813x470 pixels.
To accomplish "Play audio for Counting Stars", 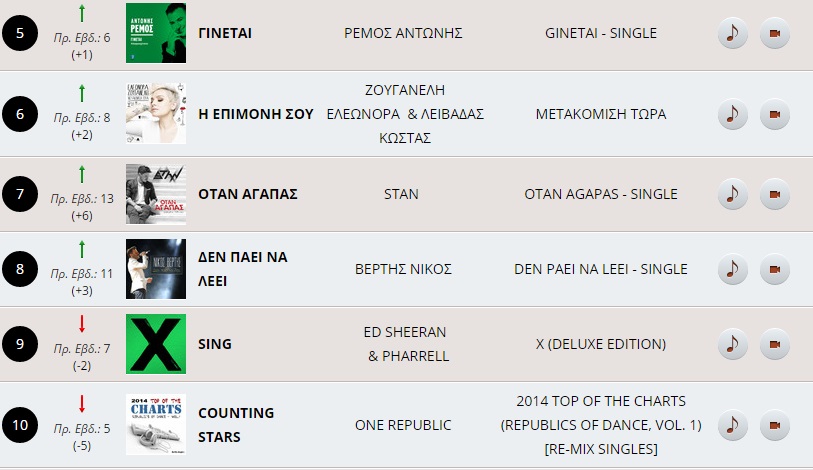I will (x=733, y=425).
